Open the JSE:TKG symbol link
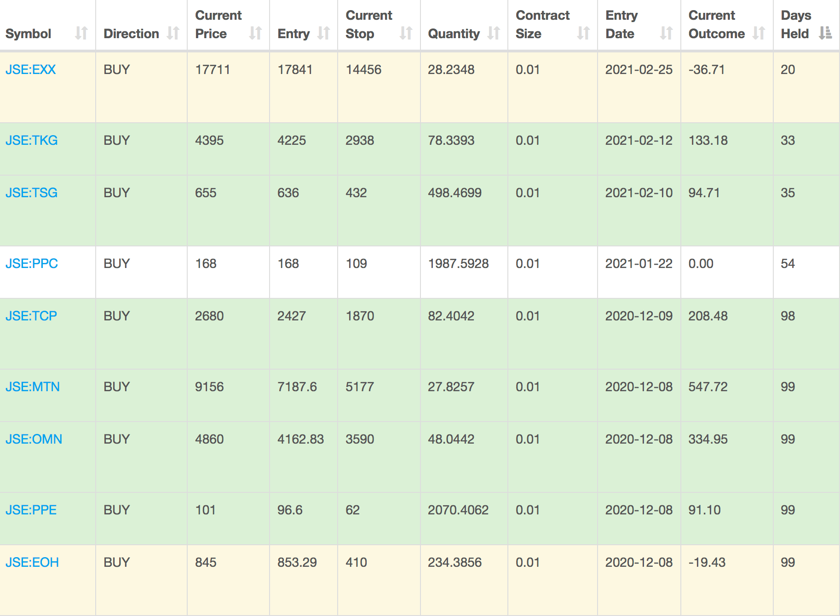The width and height of the screenshot is (840, 616). click(31, 140)
